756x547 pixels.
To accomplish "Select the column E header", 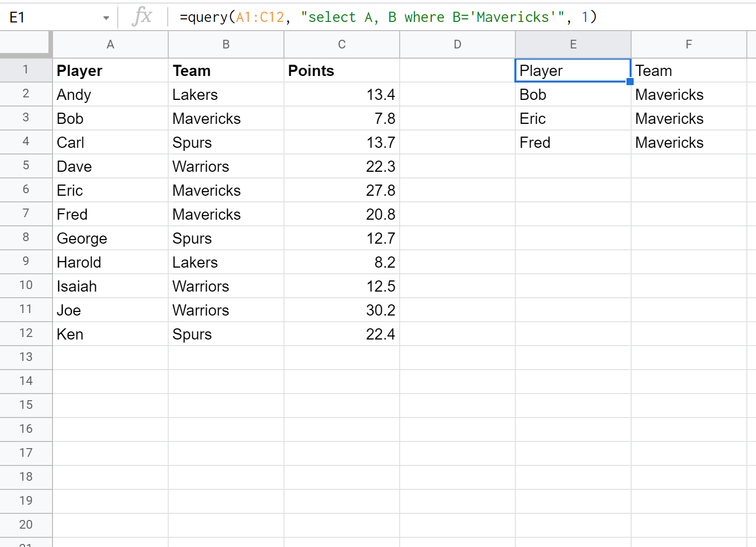I will tap(573, 45).
